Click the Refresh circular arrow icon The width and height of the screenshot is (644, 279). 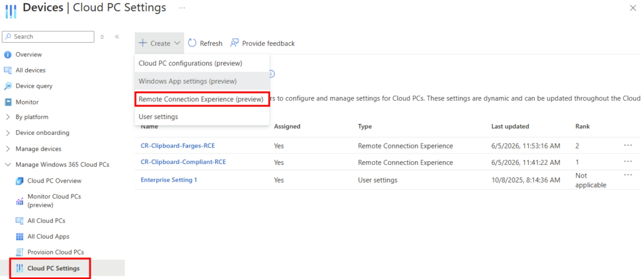192,43
